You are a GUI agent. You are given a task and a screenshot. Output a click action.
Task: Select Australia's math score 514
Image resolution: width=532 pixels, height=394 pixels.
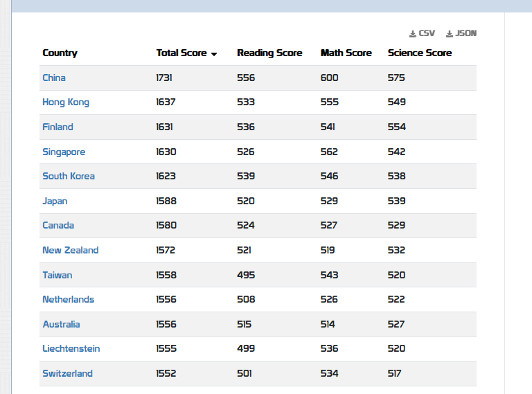(328, 324)
